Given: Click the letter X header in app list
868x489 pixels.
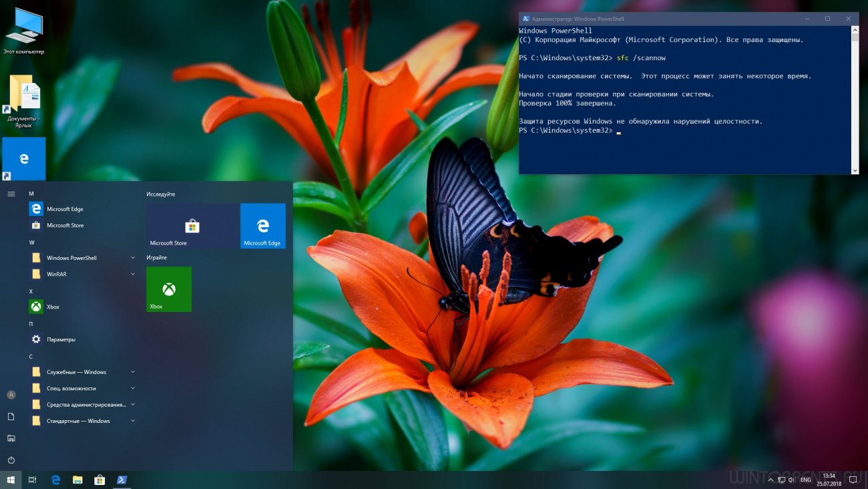Looking at the screenshot, I should [x=31, y=291].
